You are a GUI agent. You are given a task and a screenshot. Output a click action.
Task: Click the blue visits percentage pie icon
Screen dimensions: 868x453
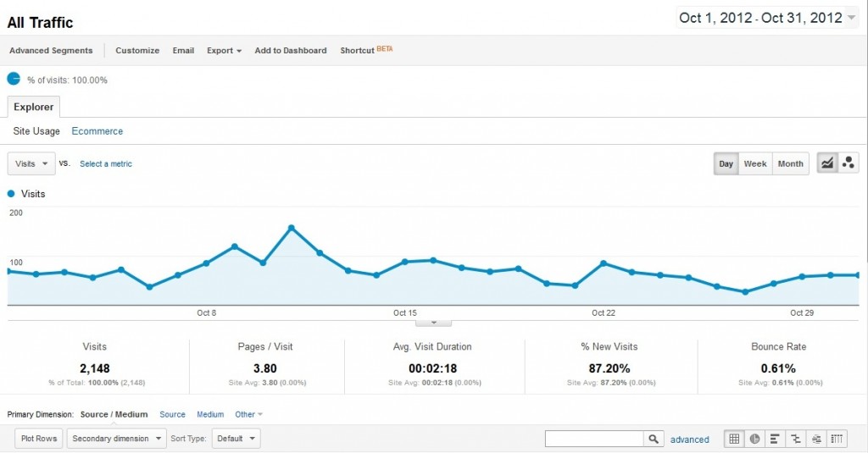(x=14, y=79)
